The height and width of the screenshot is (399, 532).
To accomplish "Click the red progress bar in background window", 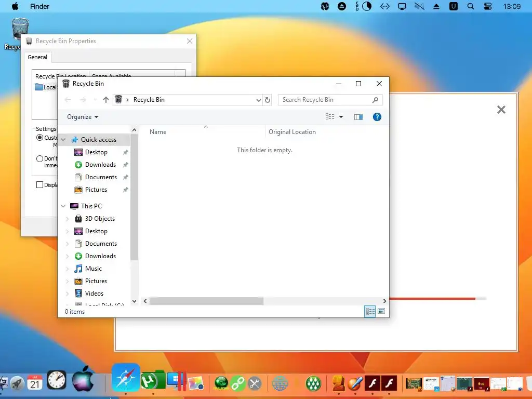I will (x=432, y=299).
